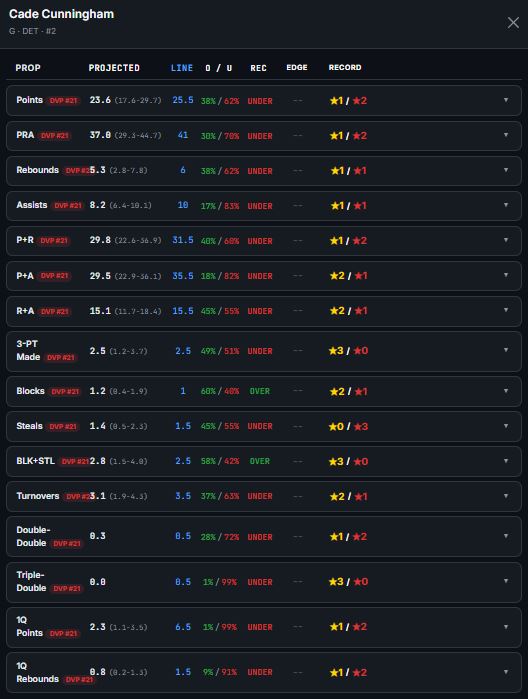This screenshot has height=699, width=528.
Task: Click the DVP #21 badge next to R+A
Action: [55, 311]
